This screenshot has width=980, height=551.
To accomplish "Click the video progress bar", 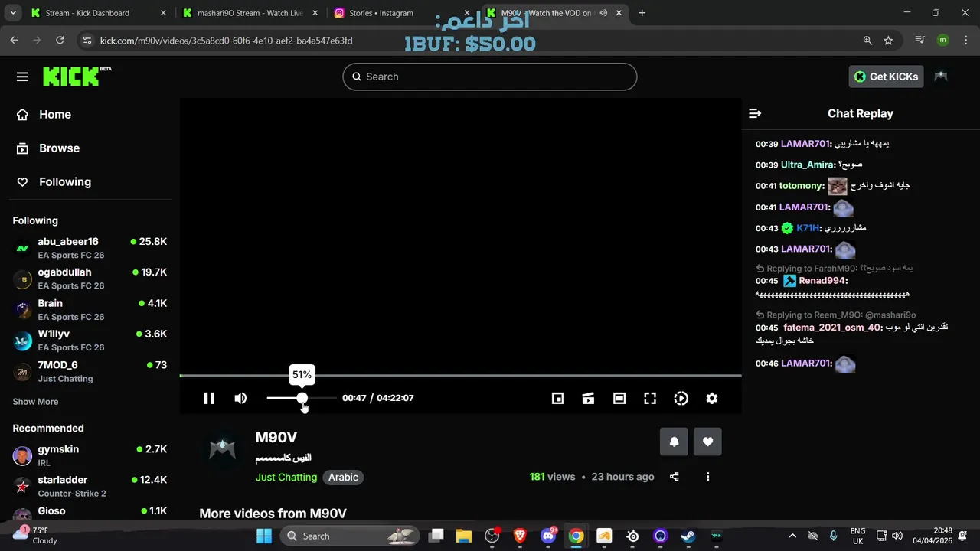I will tap(460, 376).
